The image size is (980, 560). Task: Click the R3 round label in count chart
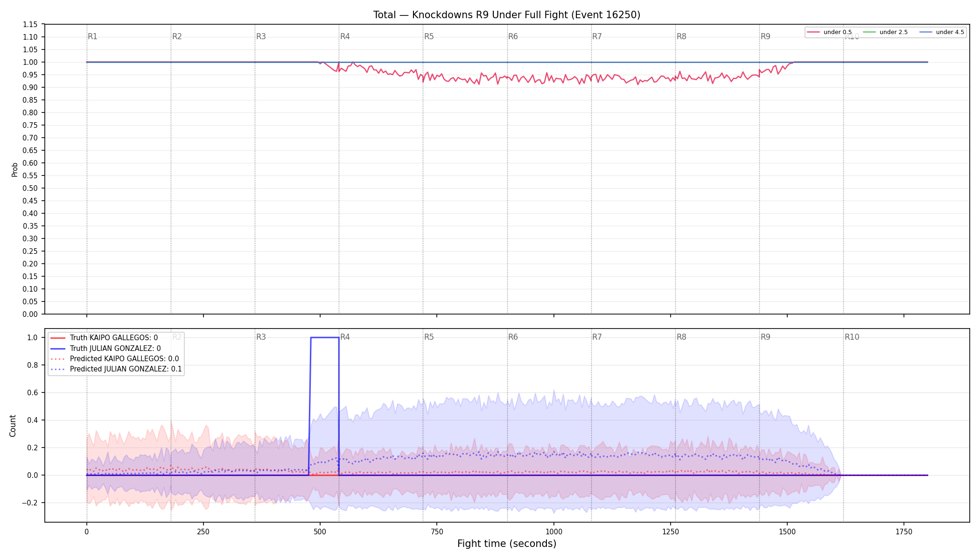coord(261,337)
